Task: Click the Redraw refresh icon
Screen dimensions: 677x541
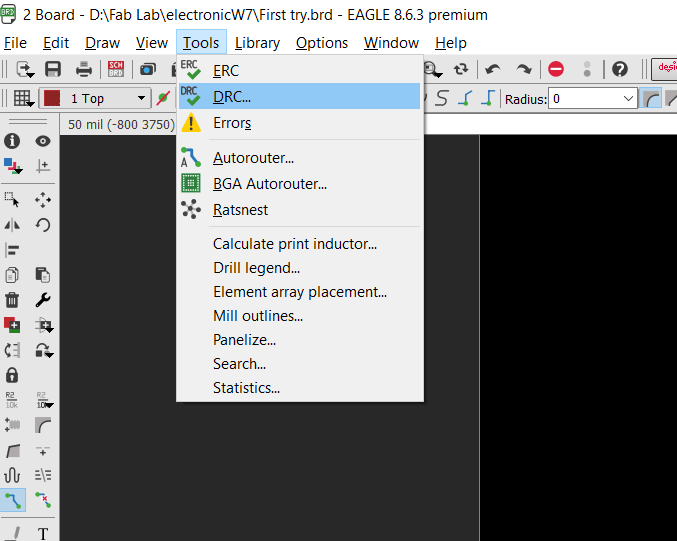Action: point(461,69)
